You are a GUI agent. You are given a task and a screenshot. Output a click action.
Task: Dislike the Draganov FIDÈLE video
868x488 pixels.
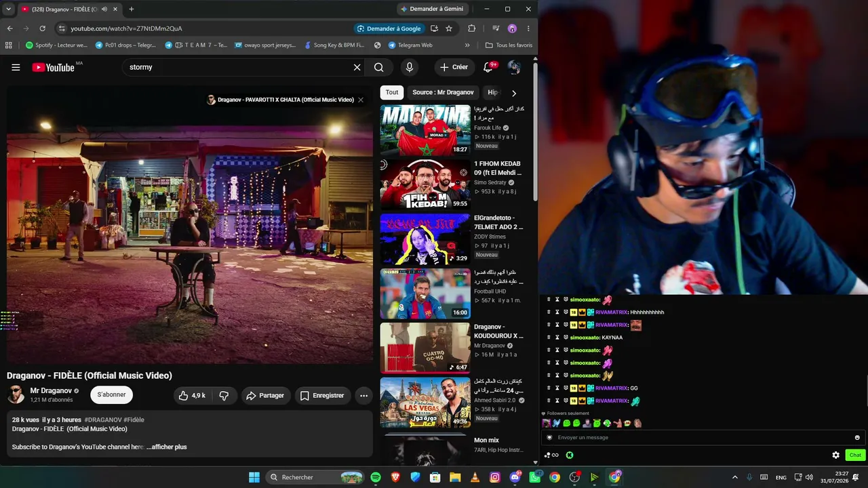pyautogui.click(x=224, y=395)
